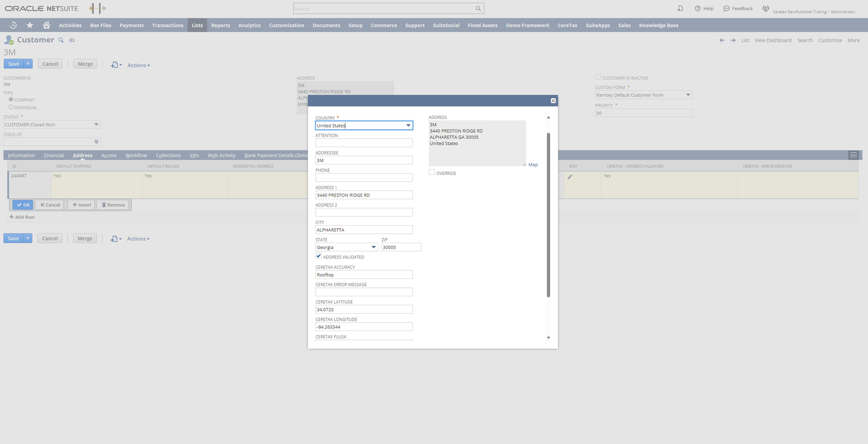This screenshot has height=444, width=868.
Task: Click Insert in the address row
Action: click(82, 205)
